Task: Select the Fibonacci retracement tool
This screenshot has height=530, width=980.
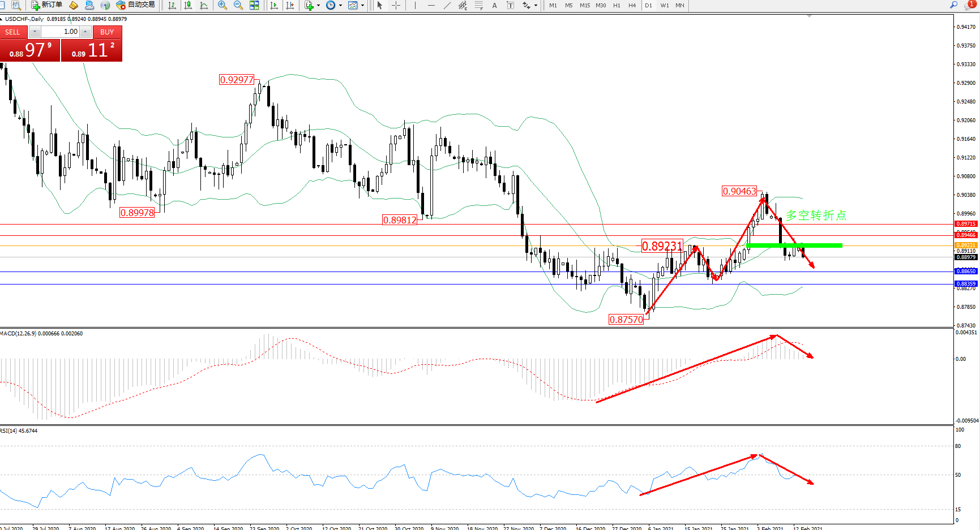Action: (479, 5)
